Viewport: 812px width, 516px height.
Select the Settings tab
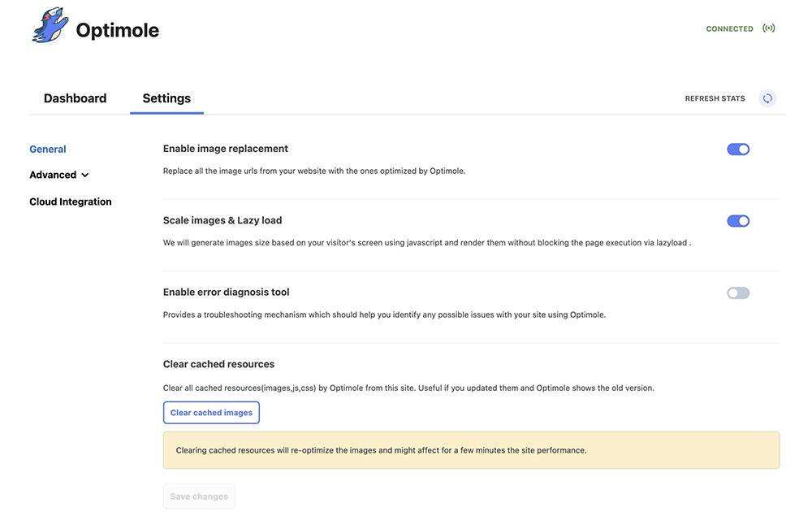166,98
